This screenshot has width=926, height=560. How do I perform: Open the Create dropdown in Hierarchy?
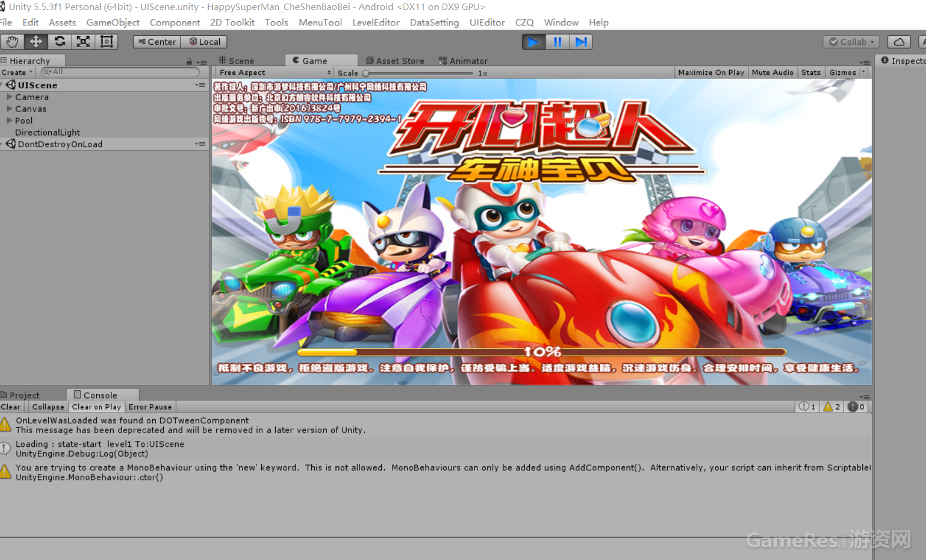pos(17,73)
